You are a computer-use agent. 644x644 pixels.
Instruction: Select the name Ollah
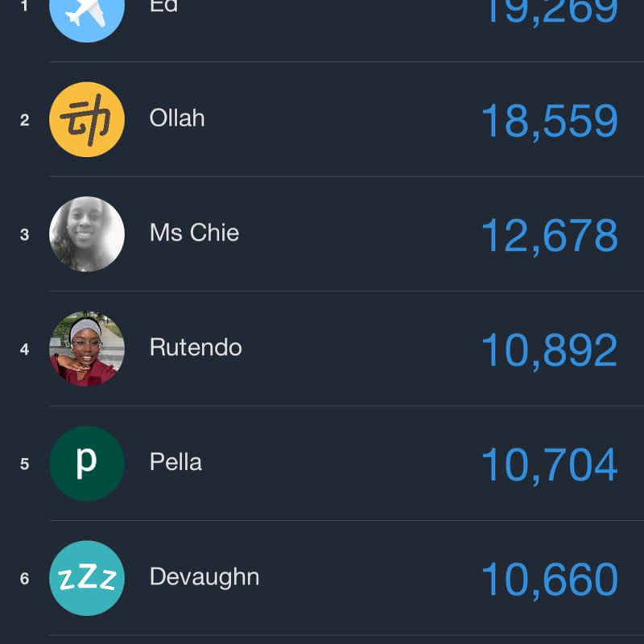coord(177,118)
